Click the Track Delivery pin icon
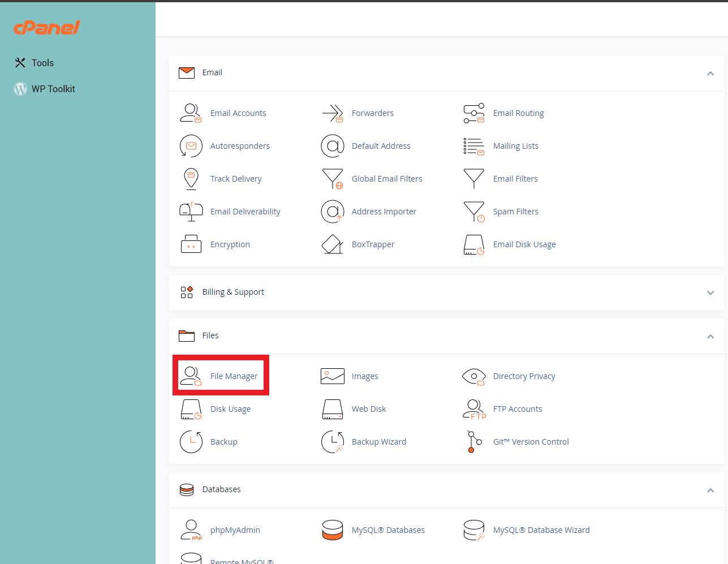This screenshot has width=728, height=564. (191, 179)
